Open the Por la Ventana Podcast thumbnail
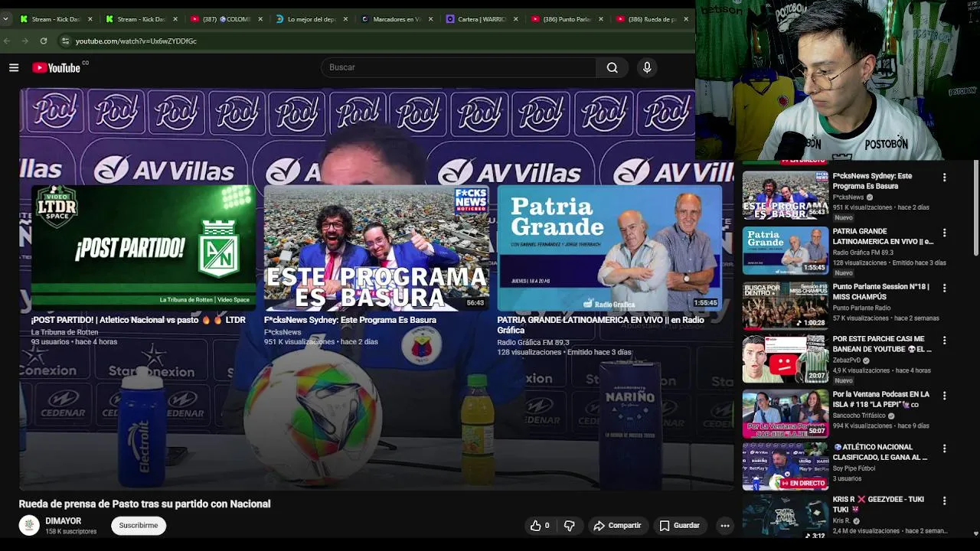This screenshot has height=551, width=980. click(x=785, y=414)
